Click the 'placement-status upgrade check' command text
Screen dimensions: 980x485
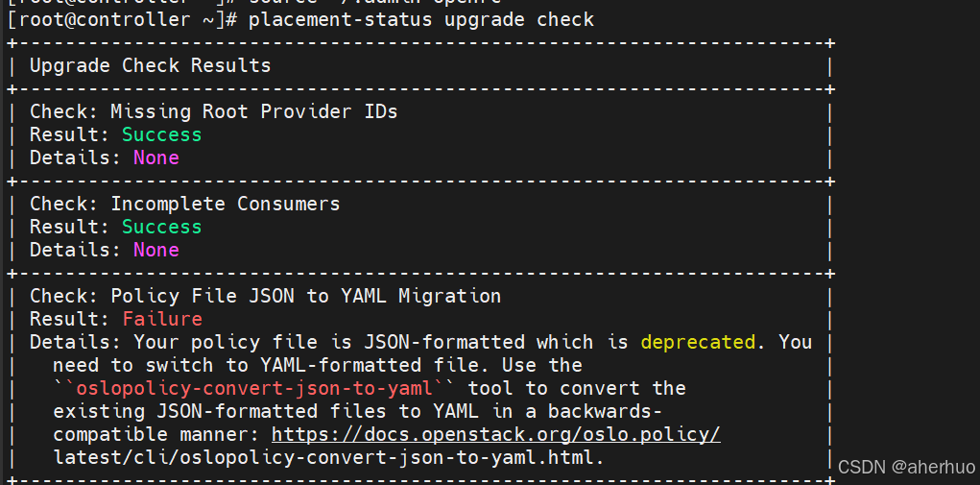tap(421, 19)
